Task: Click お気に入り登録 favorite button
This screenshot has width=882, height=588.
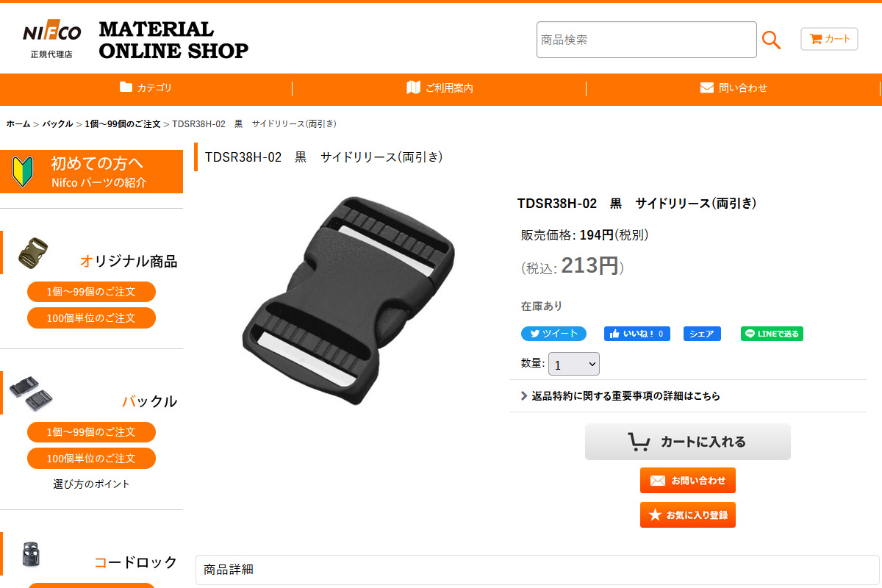Action: [688, 515]
